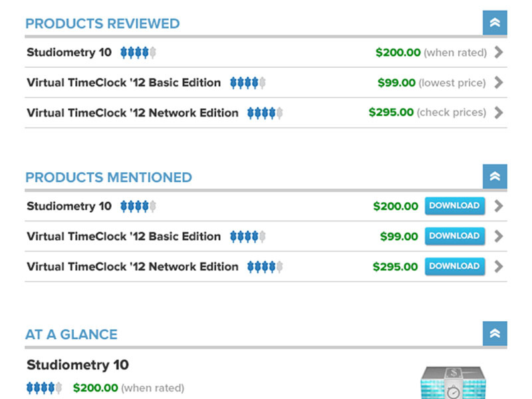
Task: Open Network Edition details arrow in Products Mentioned
Action: coord(499,266)
